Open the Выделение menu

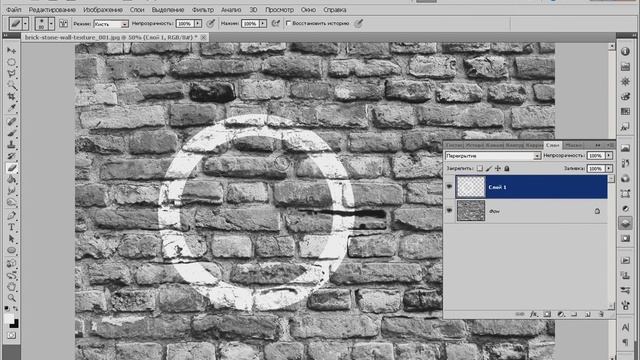click(x=167, y=9)
